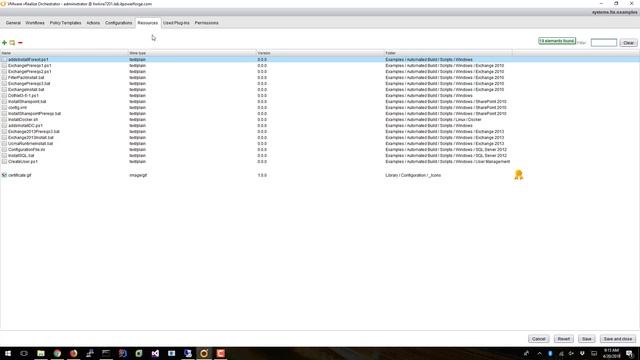Image resolution: width=640 pixels, height=360 pixels.
Task: Select the UcmaRuntimeInstall.bat resource
Action: [31, 144]
